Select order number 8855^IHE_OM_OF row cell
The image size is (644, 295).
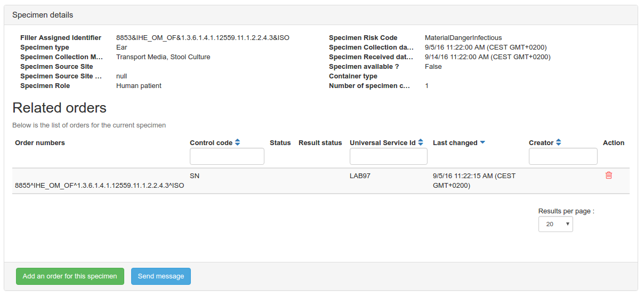click(100, 186)
